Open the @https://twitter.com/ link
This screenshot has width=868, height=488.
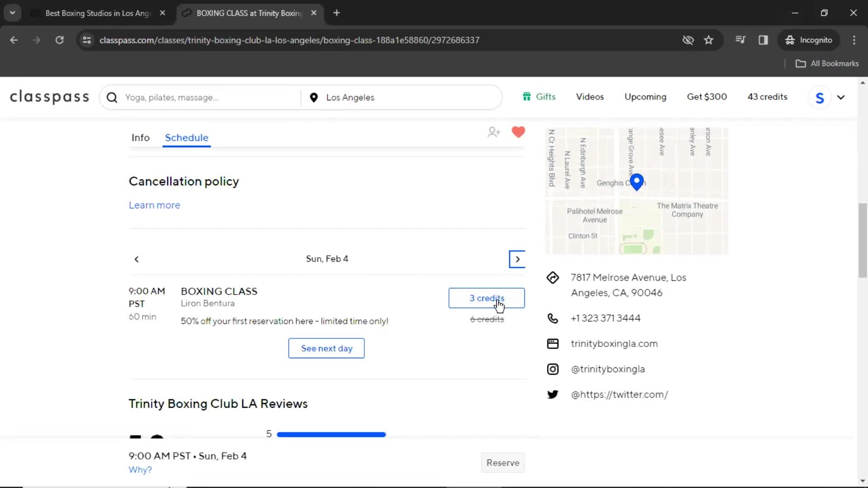pyautogui.click(x=619, y=394)
